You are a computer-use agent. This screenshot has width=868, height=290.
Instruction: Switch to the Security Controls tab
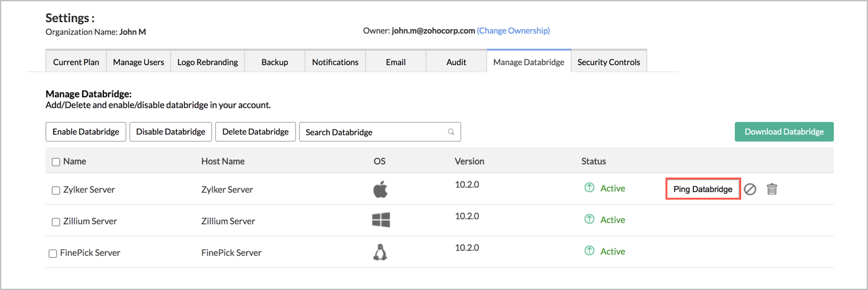[608, 62]
